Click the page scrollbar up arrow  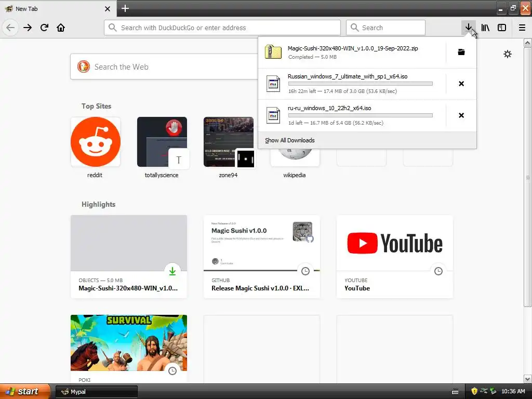tap(527, 43)
